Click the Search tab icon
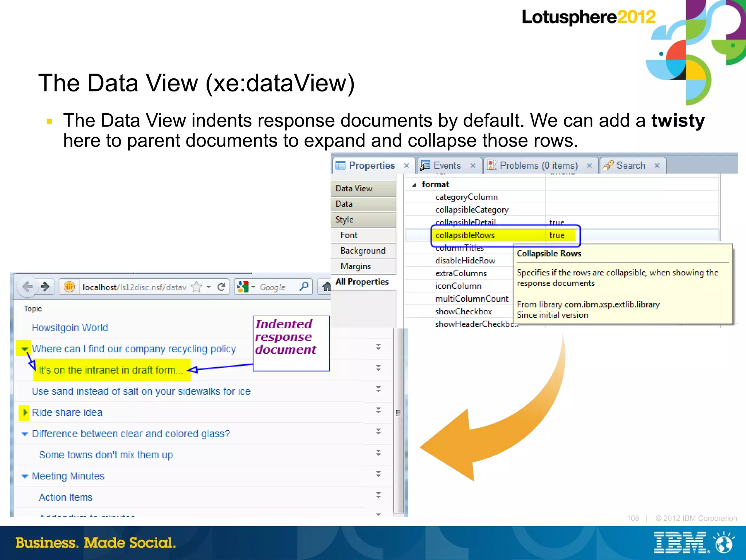The width and height of the screenshot is (746, 560). point(608,165)
